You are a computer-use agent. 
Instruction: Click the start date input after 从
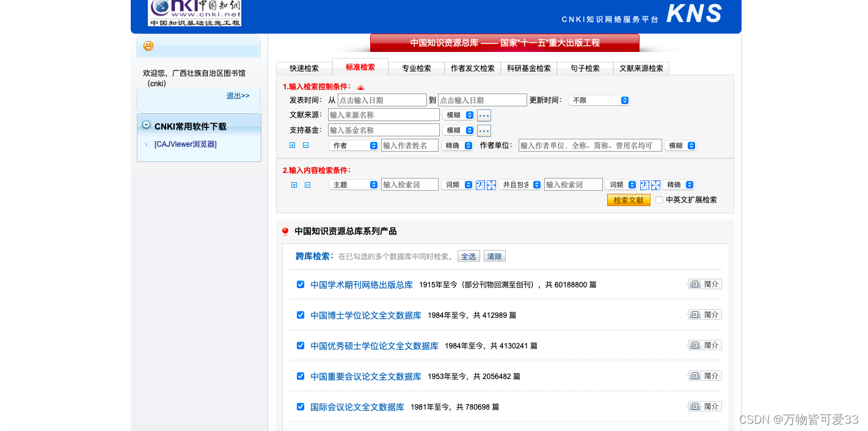tap(382, 100)
